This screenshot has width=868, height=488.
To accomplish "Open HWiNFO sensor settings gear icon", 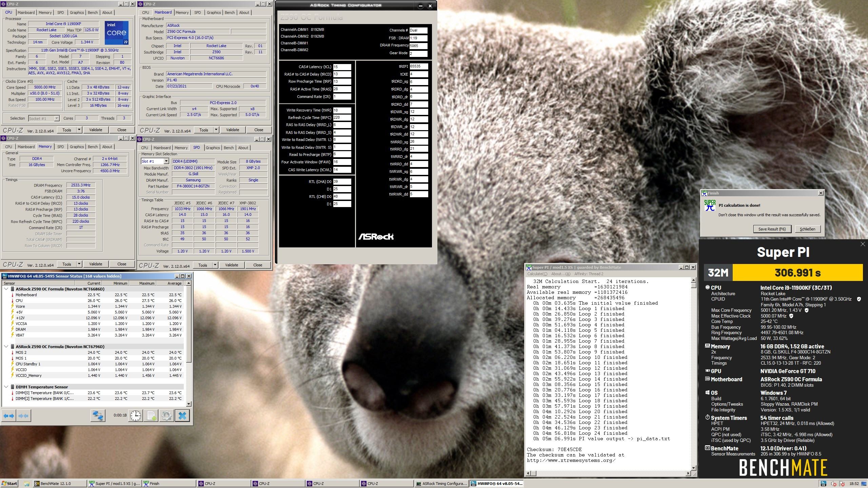I will [166, 416].
